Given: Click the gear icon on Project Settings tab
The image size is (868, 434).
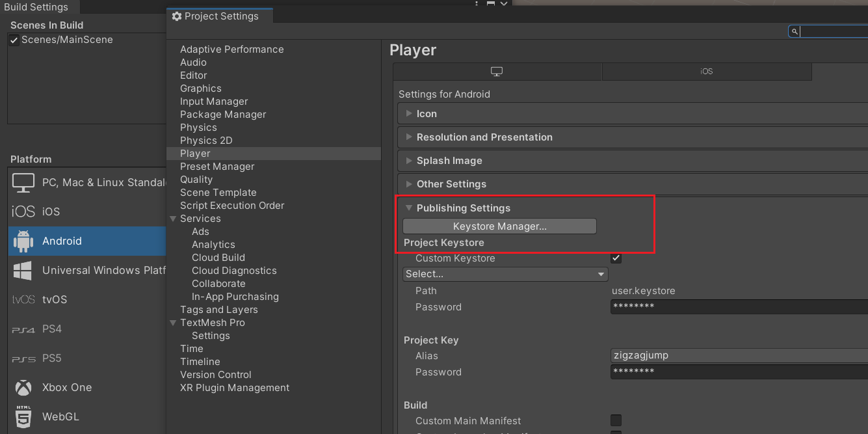Looking at the screenshot, I should (176, 16).
